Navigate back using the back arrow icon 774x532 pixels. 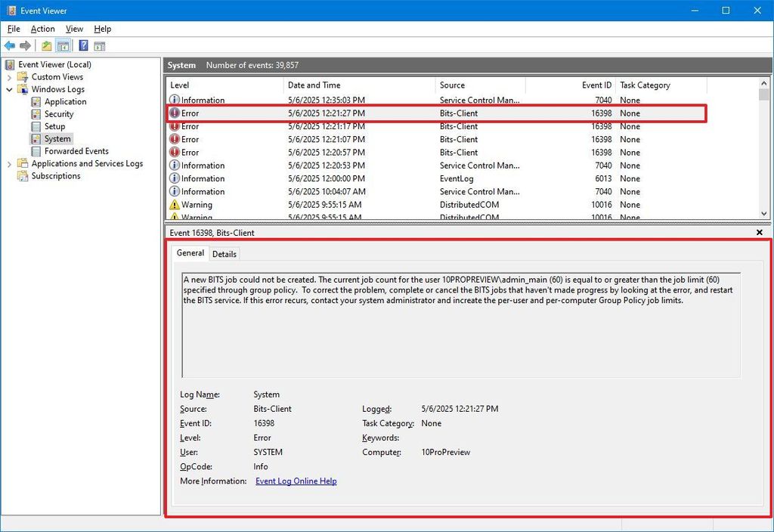[10, 45]
